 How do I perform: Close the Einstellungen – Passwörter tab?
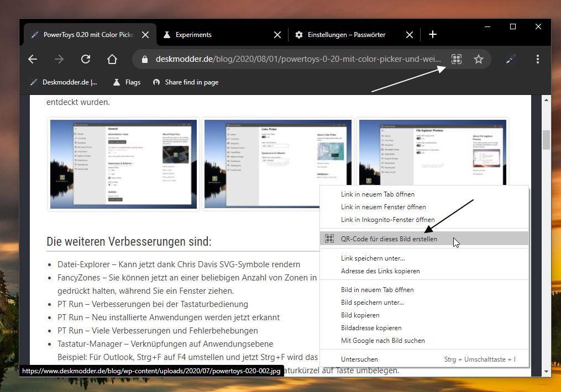pyautogui.click(x=410, y=35)
